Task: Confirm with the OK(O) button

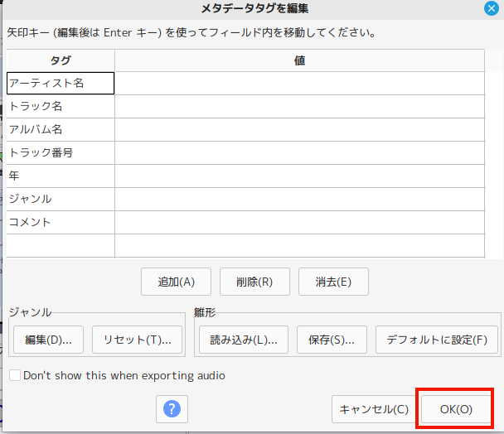Action: (456, 409)
